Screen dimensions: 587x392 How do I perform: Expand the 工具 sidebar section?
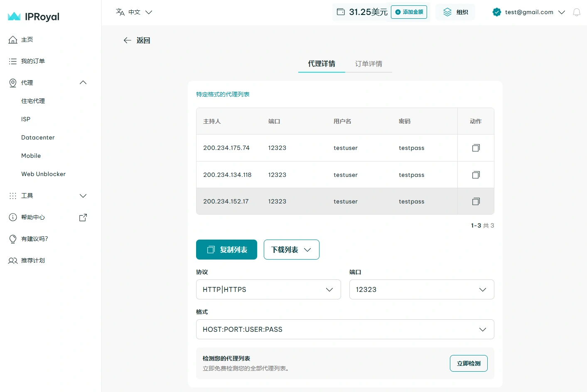click(x=83, y=196)
